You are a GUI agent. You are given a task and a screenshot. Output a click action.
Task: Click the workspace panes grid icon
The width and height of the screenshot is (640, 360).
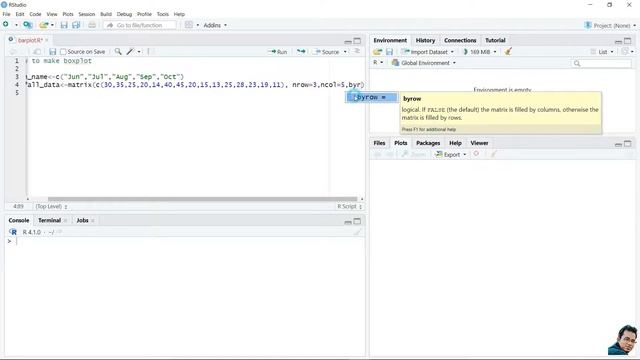coord(189,25)
